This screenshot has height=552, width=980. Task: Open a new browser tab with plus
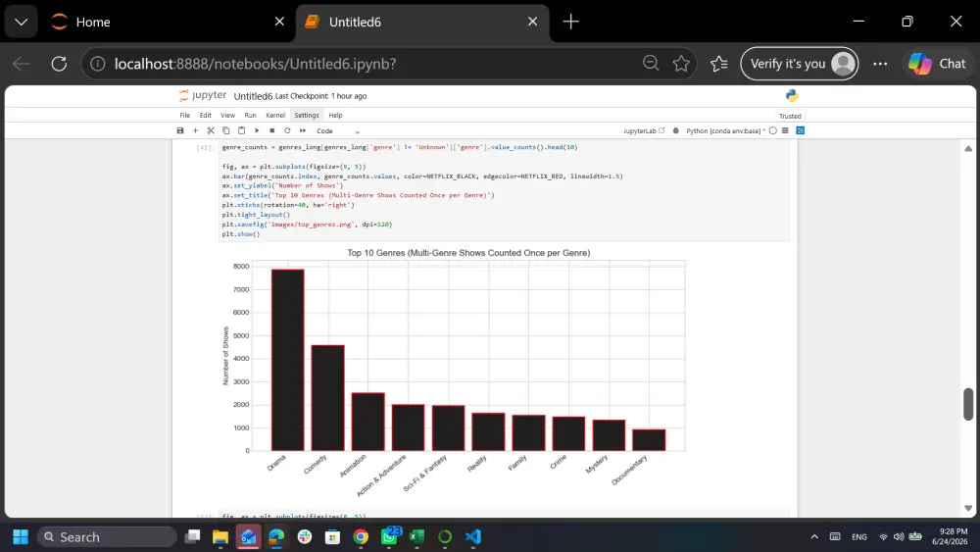(x=570, y=22)
